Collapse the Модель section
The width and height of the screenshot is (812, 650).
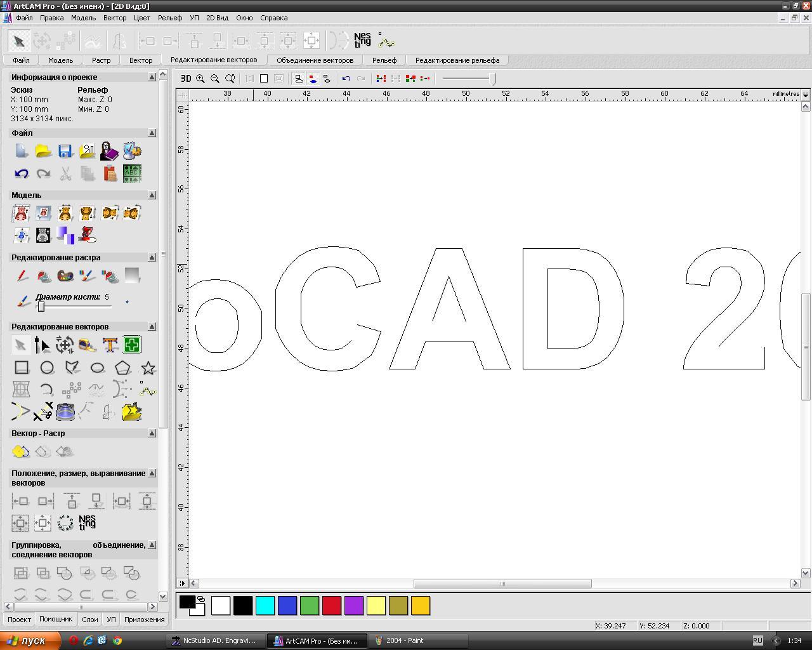coord(152,195)
